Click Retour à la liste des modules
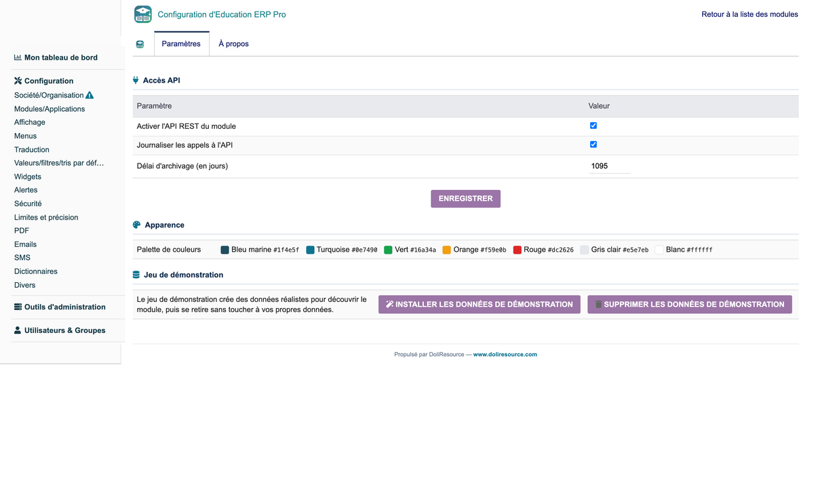The image size is (814, 504). click(750, 14)
